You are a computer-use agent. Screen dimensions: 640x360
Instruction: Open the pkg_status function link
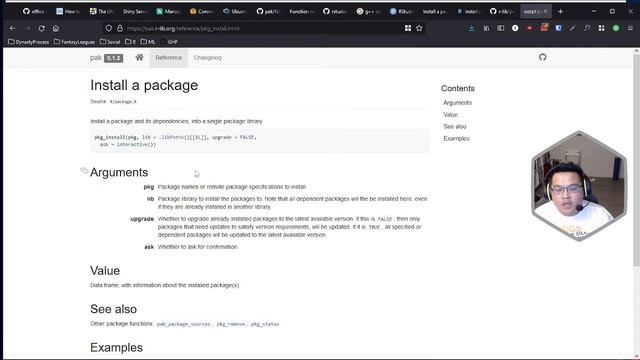pyautogui.click(x=265, y=324)
